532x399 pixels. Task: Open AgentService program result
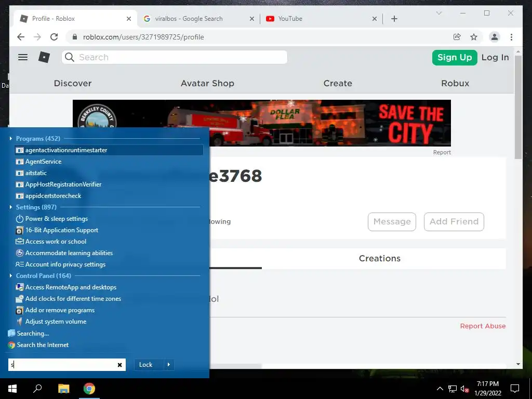109,162
